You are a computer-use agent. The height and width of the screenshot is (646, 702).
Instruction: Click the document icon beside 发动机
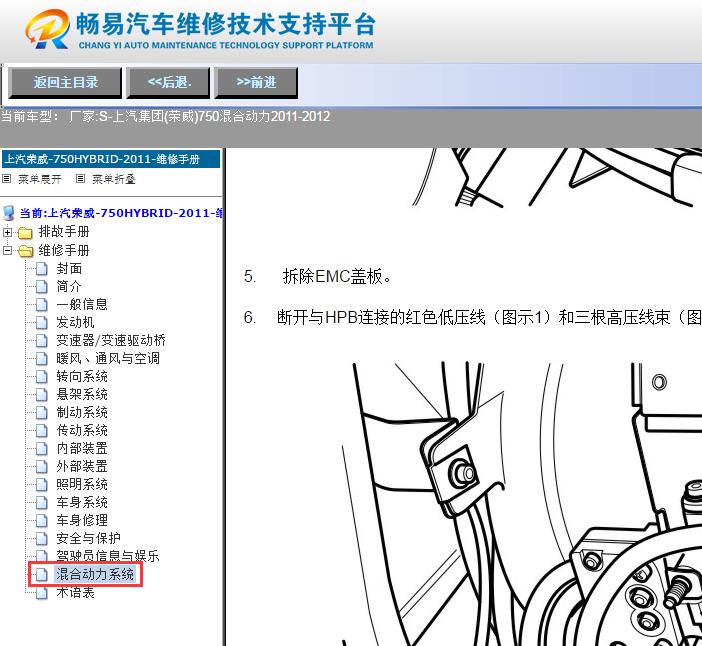(42, 322)
